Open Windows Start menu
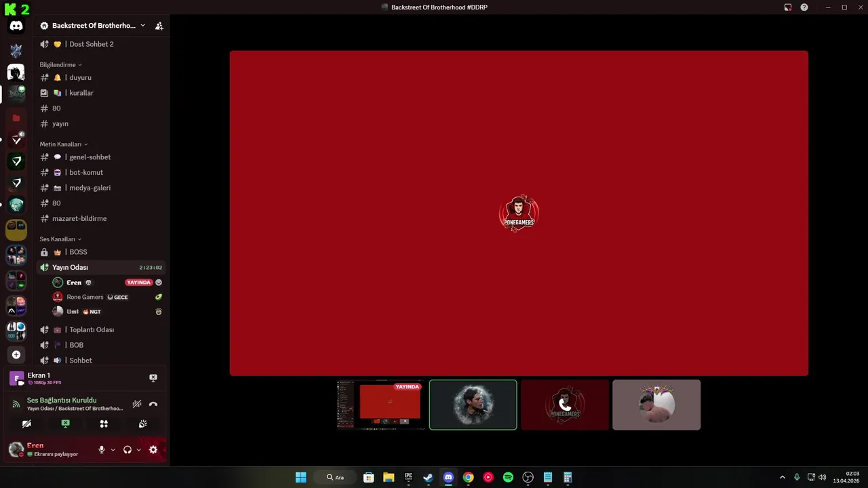Viewport: 868px width, 488px height. click(x=301, y=477)
